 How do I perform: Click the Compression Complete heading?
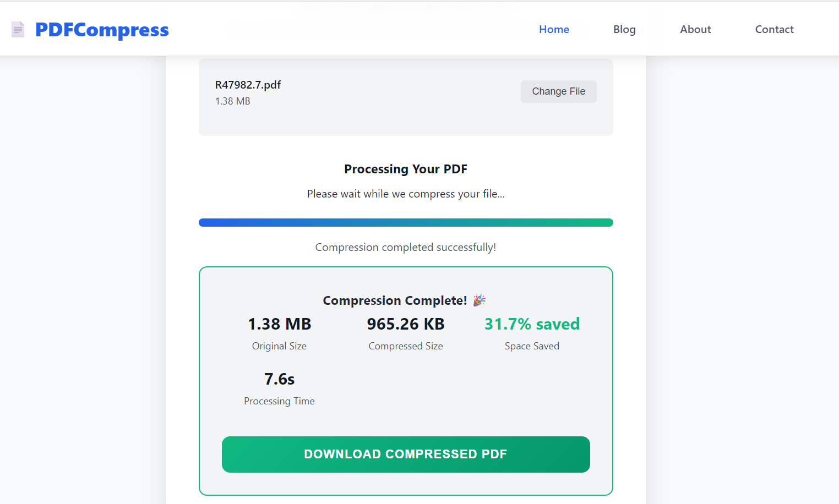pos(394,300)
